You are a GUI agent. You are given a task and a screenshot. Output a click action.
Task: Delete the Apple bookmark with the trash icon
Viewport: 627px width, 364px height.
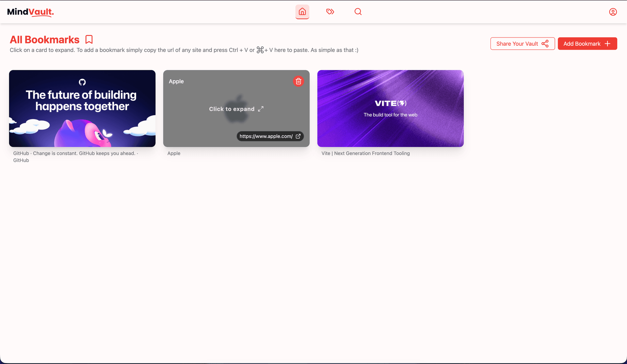(x=298, y=81)
